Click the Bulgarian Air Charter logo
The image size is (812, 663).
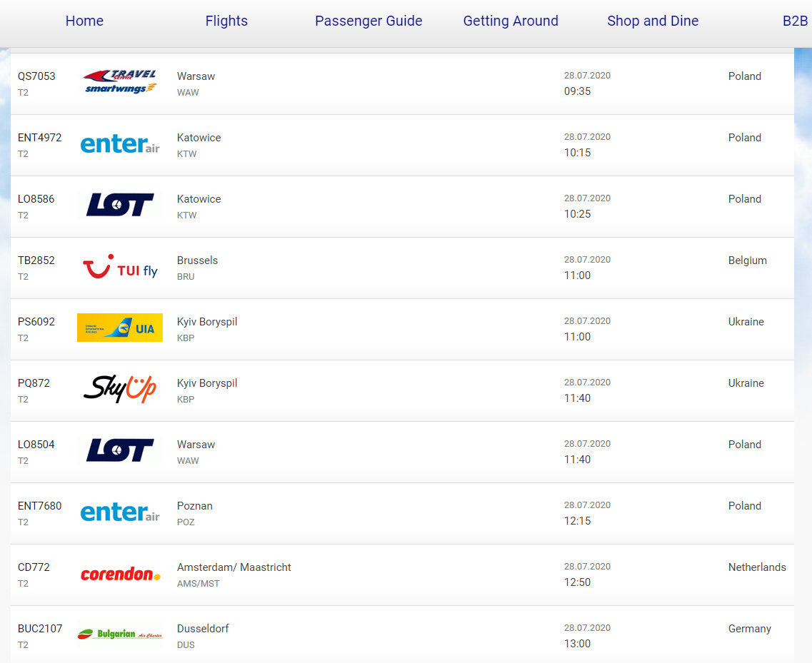(x=120, y=634)
